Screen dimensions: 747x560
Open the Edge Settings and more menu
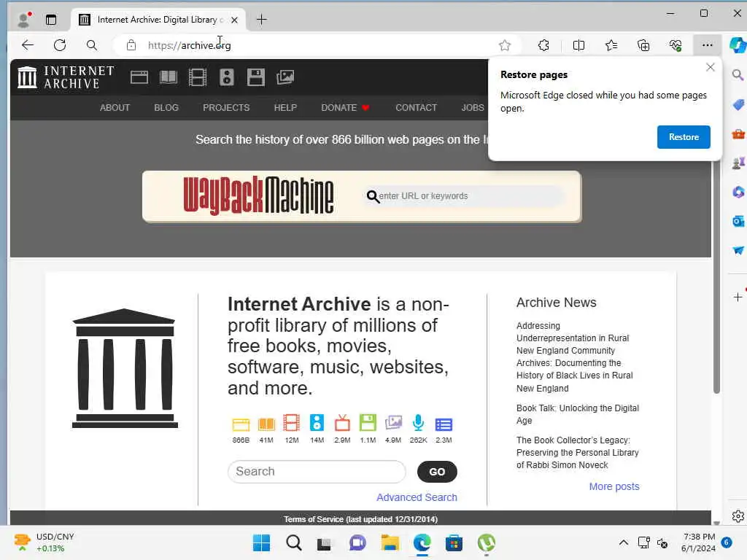708,45
